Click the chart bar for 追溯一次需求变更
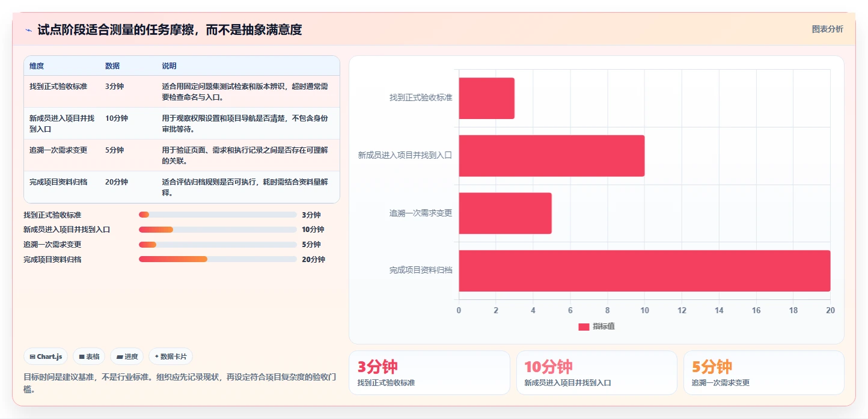This screenshot has width=868, height=419. (505, 213)
